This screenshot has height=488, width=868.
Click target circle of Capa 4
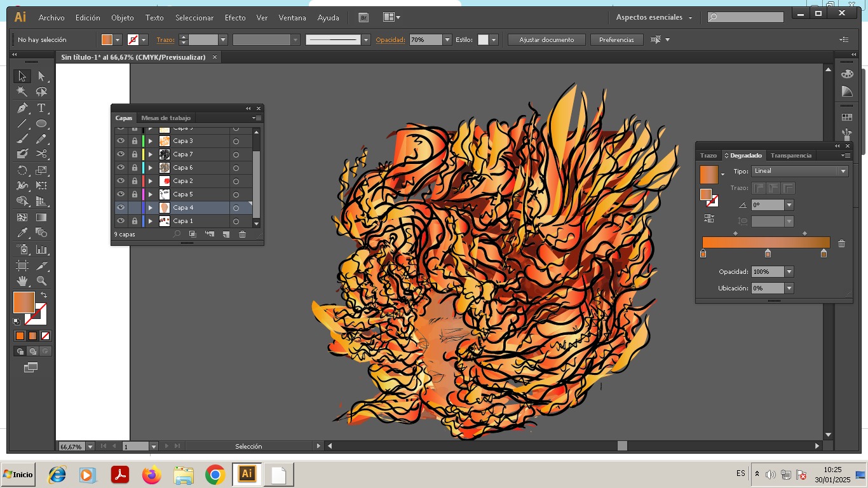tap(236, 208)
